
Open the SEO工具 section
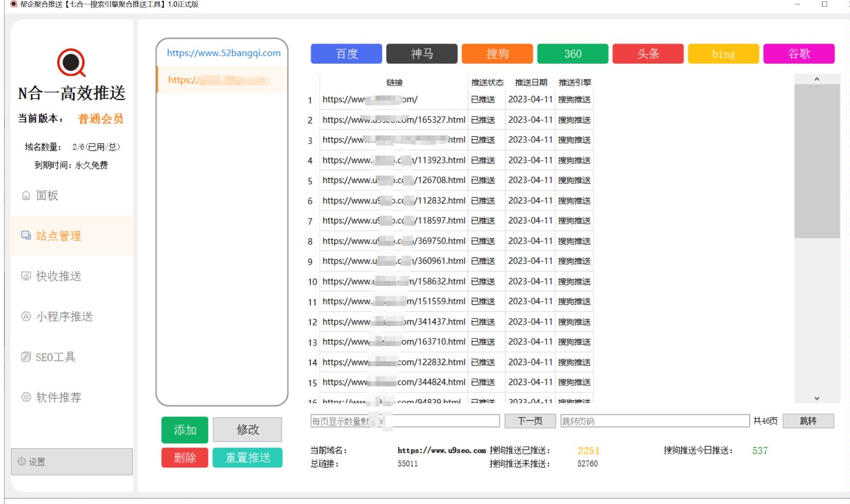72,357
